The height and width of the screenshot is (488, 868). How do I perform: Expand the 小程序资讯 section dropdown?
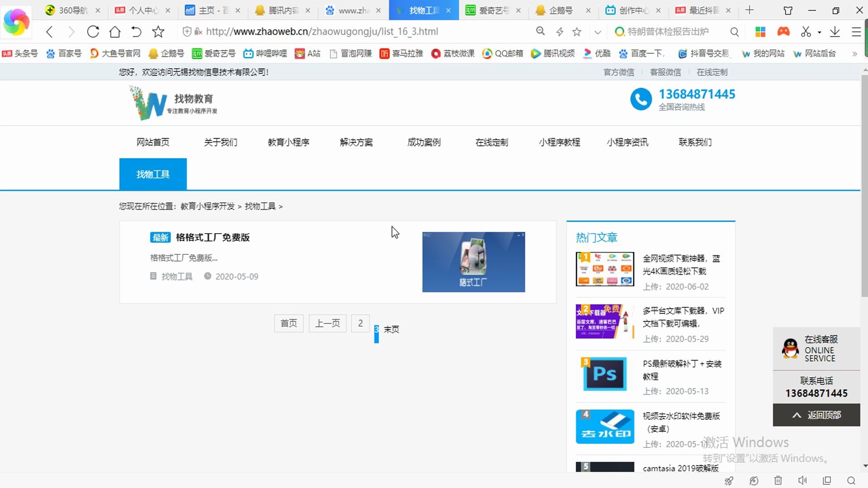[628, 142]
